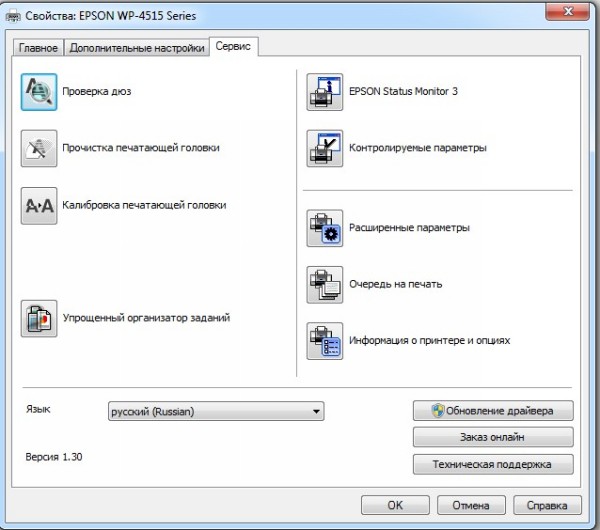Screen dimensions: 600x530
Task: Open Расширенные параметры extended settings
Action: coord(324,228)
